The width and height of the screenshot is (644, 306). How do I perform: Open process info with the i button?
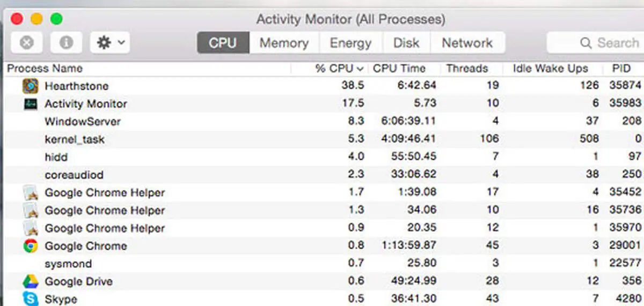pos(66,42)
